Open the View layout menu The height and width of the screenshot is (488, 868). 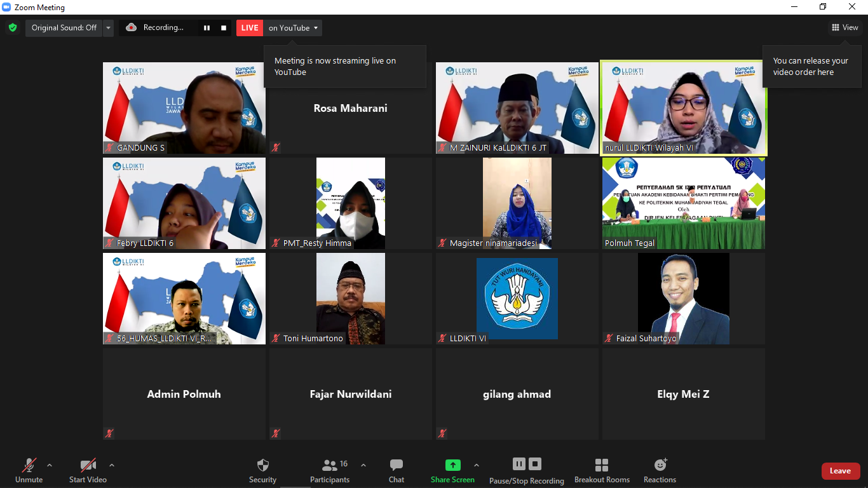(845, 27)
